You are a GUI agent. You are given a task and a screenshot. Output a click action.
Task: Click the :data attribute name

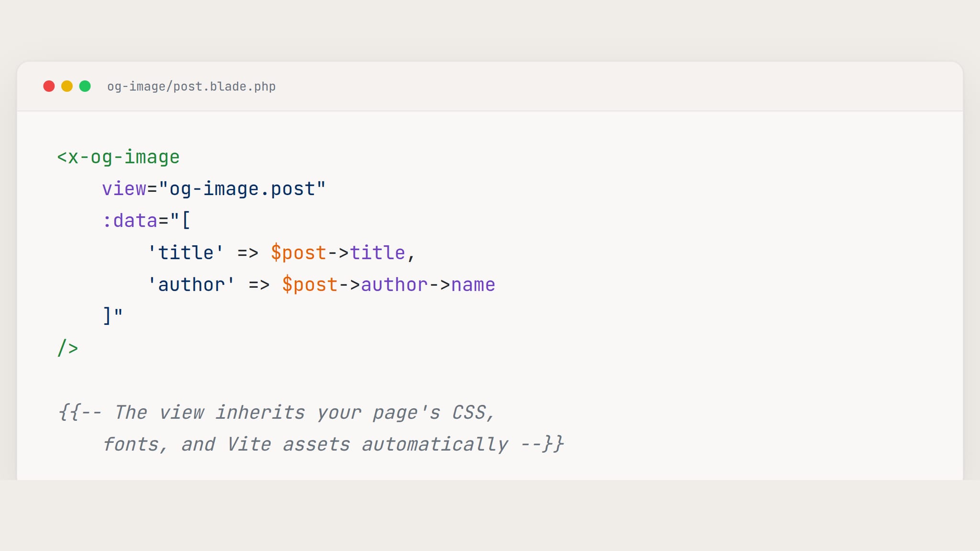click(130, 221)
